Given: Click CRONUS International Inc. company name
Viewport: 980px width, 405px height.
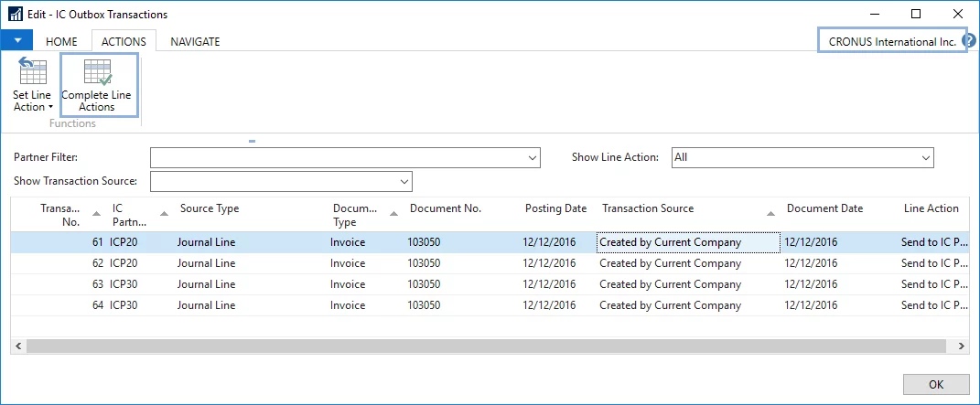Looking at the screenshot, I should click(x=891, y=41).
